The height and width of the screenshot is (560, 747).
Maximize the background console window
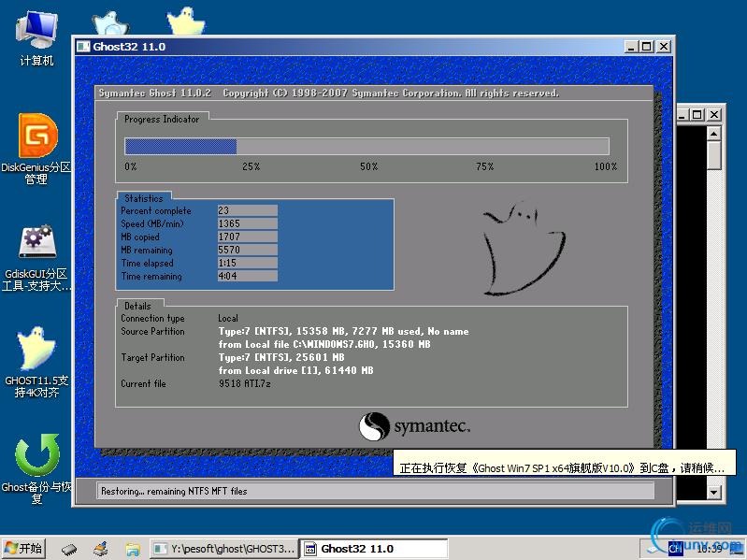click(x=697, y=115)
